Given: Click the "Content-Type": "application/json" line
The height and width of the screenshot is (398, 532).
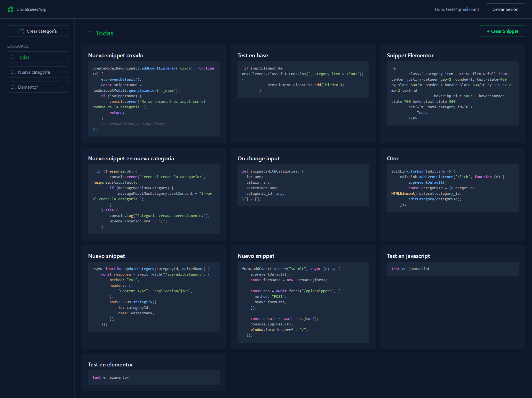Looking at the screenshot, I should pyautogui.click(x=155, y=291).
